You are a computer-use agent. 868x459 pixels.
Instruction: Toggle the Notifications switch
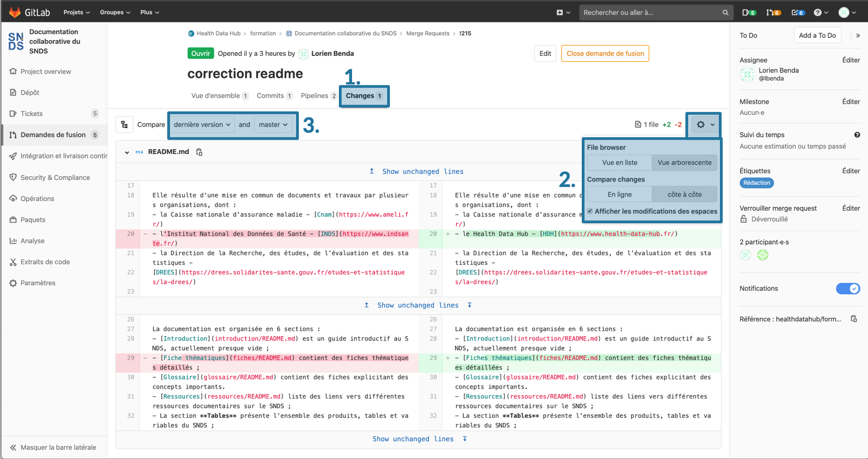click(848, 288)
